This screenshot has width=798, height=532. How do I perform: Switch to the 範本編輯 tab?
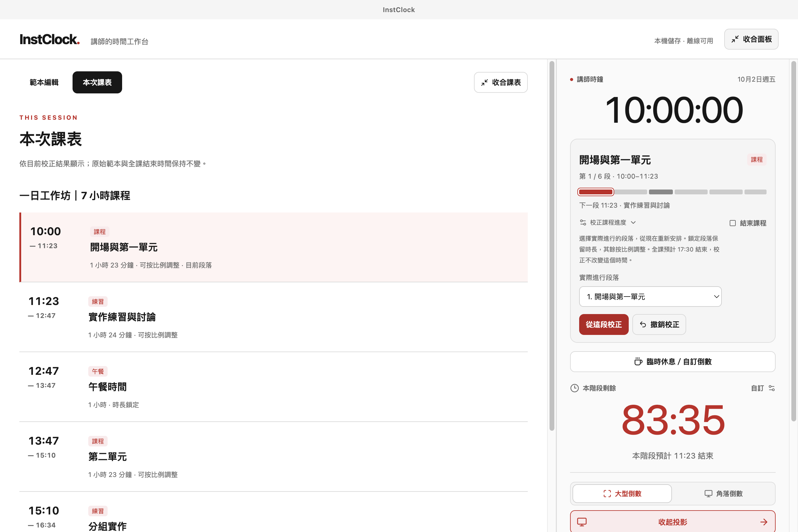click(x=44, y=83)
